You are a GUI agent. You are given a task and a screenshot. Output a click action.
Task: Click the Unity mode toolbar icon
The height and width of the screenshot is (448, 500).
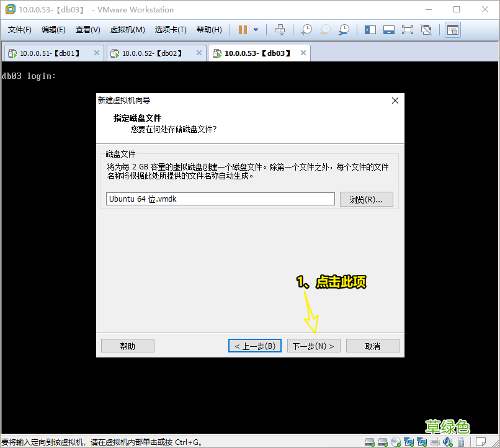426,30
